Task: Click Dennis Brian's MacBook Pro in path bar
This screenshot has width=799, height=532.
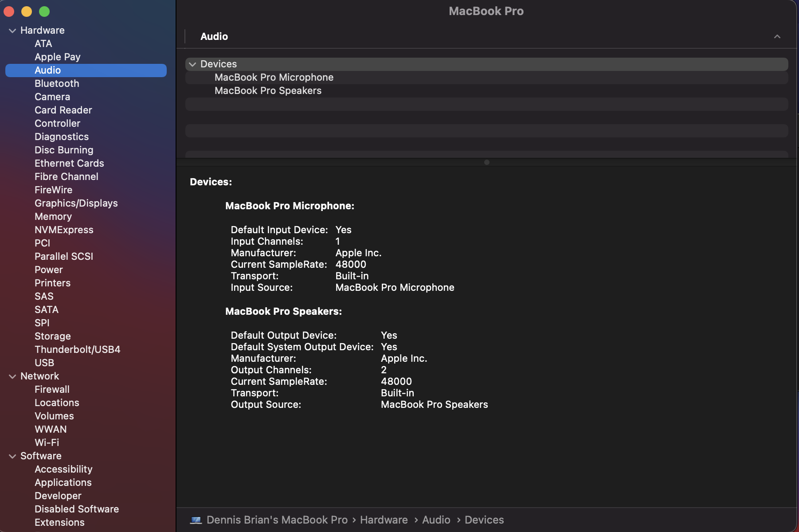Action: pos(277,520)
